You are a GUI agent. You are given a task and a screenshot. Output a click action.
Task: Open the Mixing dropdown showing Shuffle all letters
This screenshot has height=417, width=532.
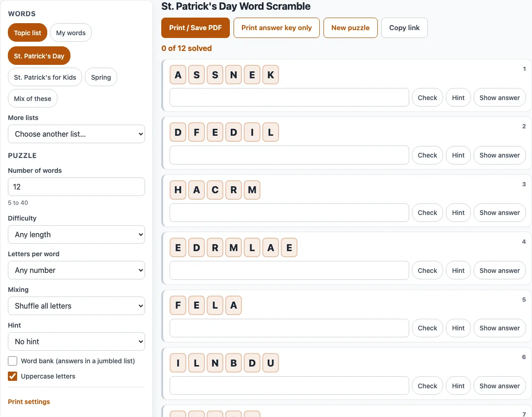[x=76, y=306]
